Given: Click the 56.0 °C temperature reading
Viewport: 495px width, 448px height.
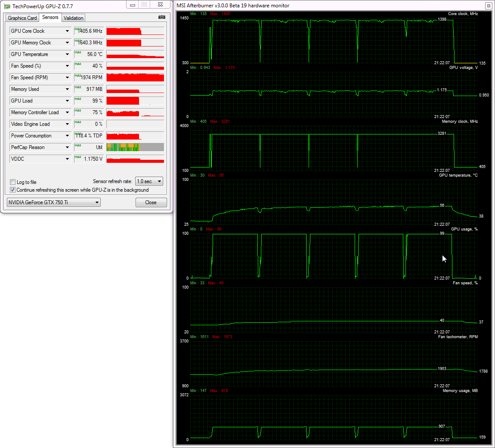Looking at the screenshot, I should [x=89, y=54].
